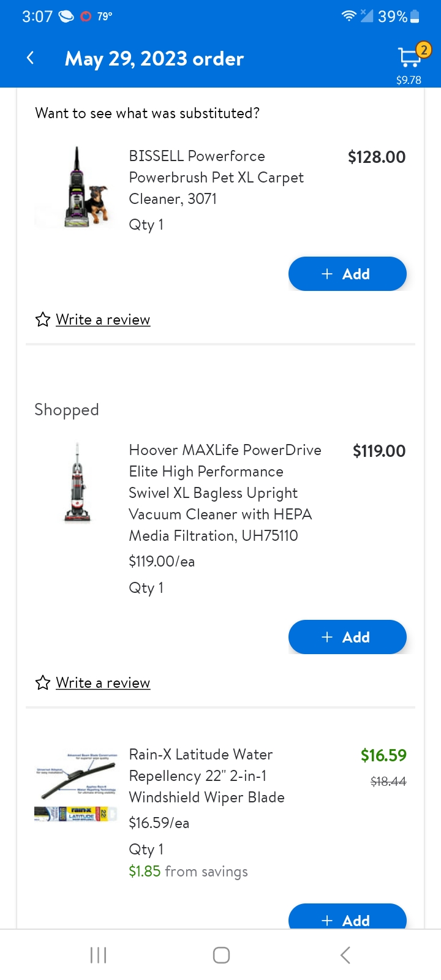Screen dimensions: 441x980
Task: Add Rain-X Wiper Blade to cart
Action: click(x=347, y=919)
